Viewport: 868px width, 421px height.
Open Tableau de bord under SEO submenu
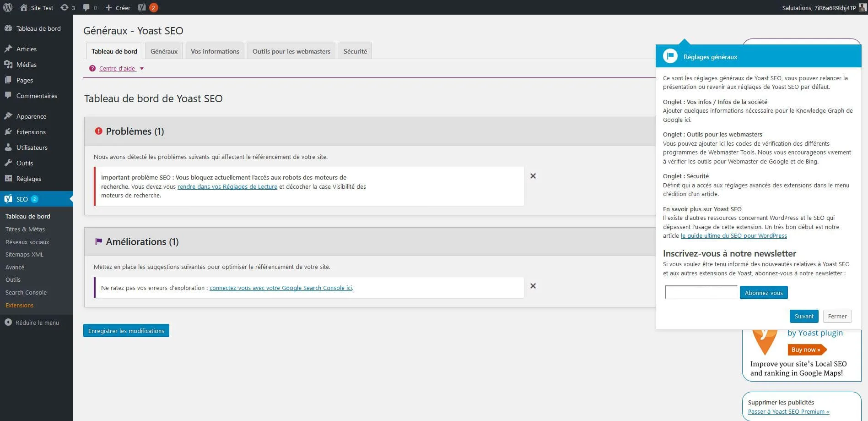(28, 216)
